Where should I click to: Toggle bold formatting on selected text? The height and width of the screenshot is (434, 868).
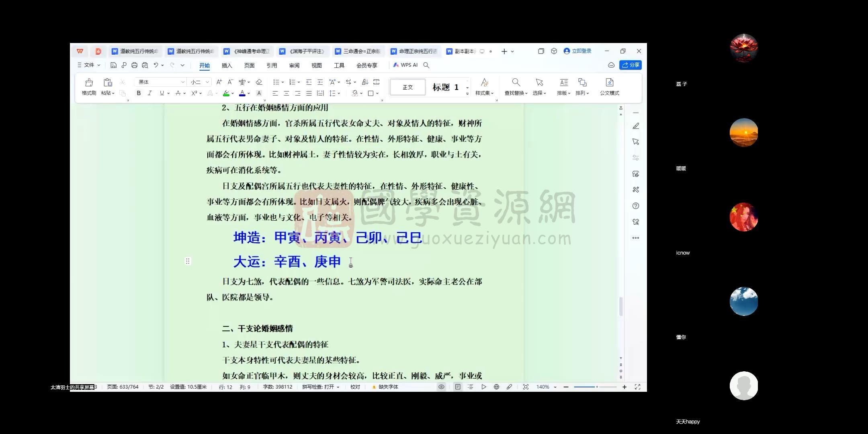pyautogui.click(x=139, y=93)
